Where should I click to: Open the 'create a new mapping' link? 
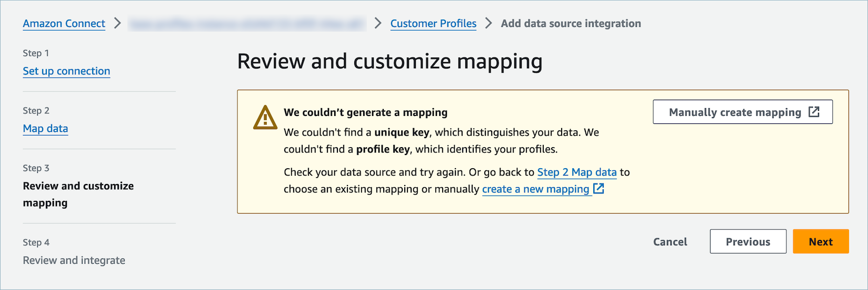(x=535, y=189)
